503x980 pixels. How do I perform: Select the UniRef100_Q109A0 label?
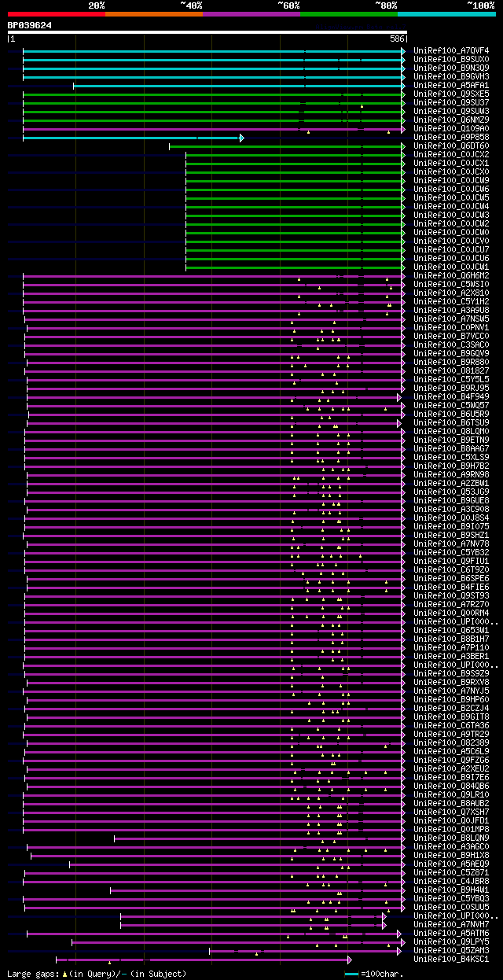point(451,128)
